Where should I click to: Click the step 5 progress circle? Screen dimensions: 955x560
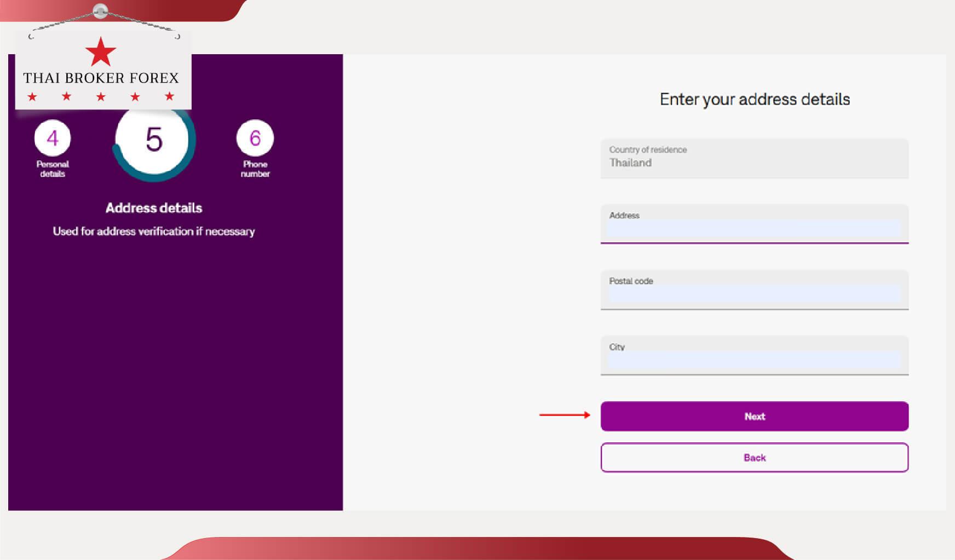[x=154, y=140]
